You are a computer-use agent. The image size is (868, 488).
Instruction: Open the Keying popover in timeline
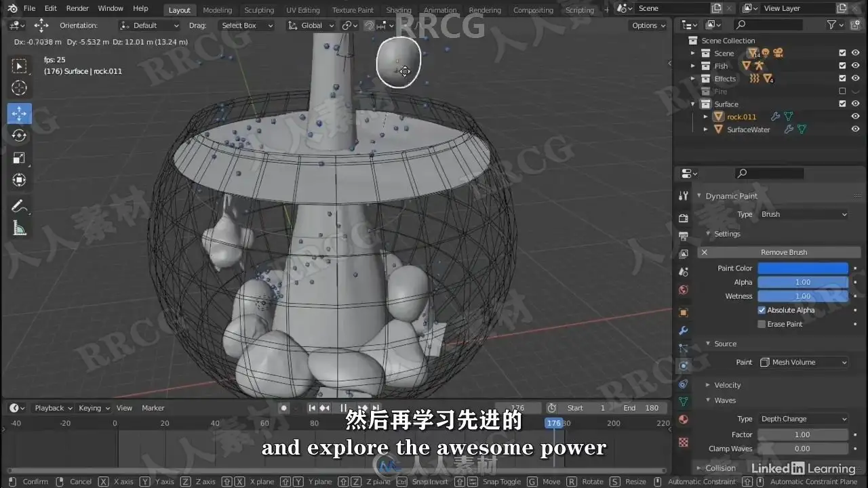(93, 408)
